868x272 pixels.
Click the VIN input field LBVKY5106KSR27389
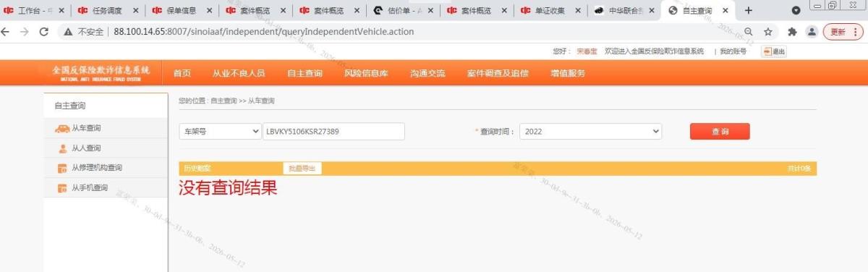click(x=333, y=132)
